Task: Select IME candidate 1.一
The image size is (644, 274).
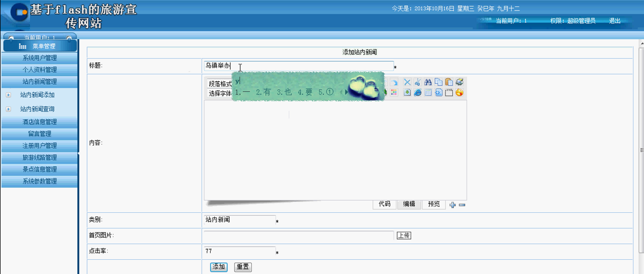Action: click(x=243, y=92)
